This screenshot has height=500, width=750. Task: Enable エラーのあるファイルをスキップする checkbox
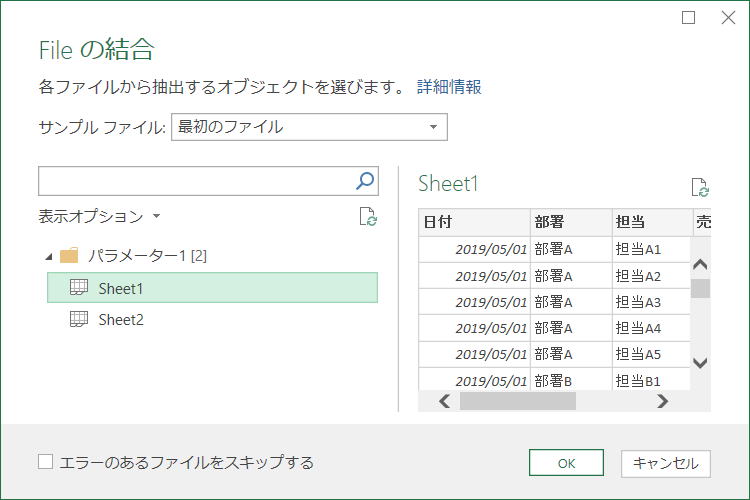[x=45, y=462]
